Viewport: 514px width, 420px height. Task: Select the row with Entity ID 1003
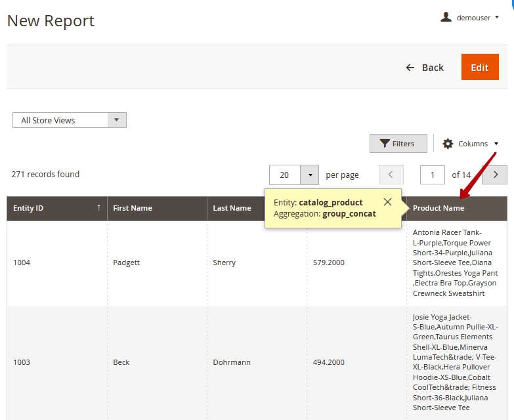coord(22,362)
